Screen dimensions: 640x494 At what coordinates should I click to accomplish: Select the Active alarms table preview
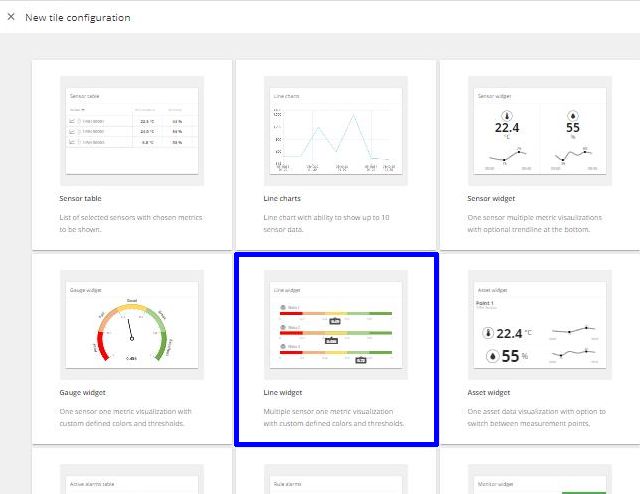click(x=131, y=478)
